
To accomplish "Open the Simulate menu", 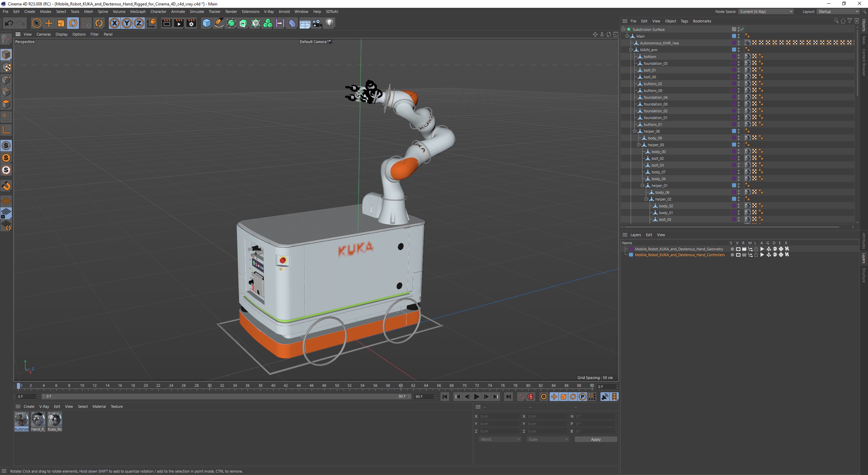I will pyautogui.click(x=197, y=12).
